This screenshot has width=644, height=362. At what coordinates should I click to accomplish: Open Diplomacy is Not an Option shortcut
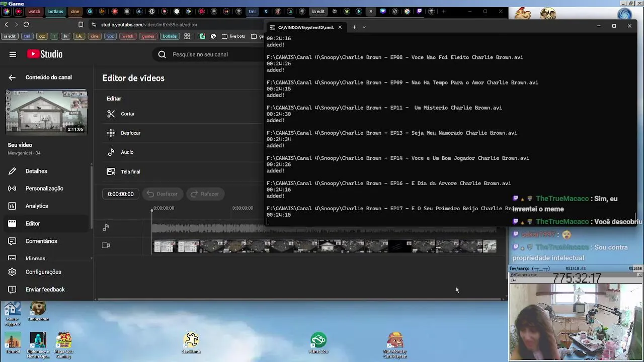tap(38, 346)
